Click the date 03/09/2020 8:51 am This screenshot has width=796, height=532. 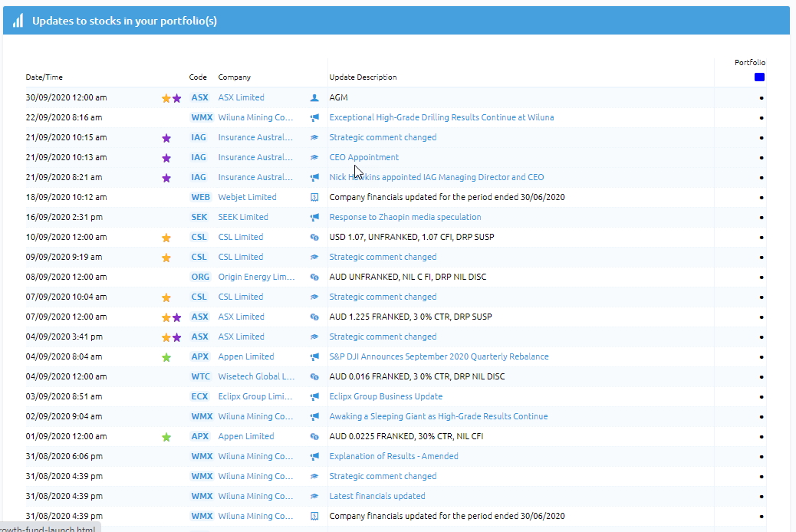pos(64,396)
